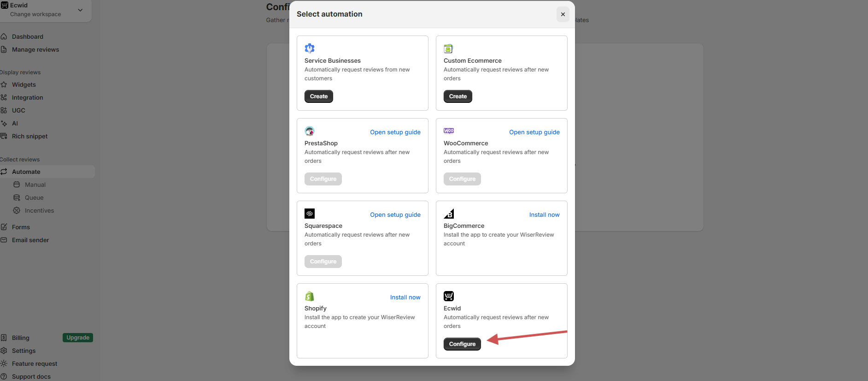The width and height of the screenshot is (868, 381).
Task: Click the Ecwid cart icon in dialog
Action: click(449, 296)
